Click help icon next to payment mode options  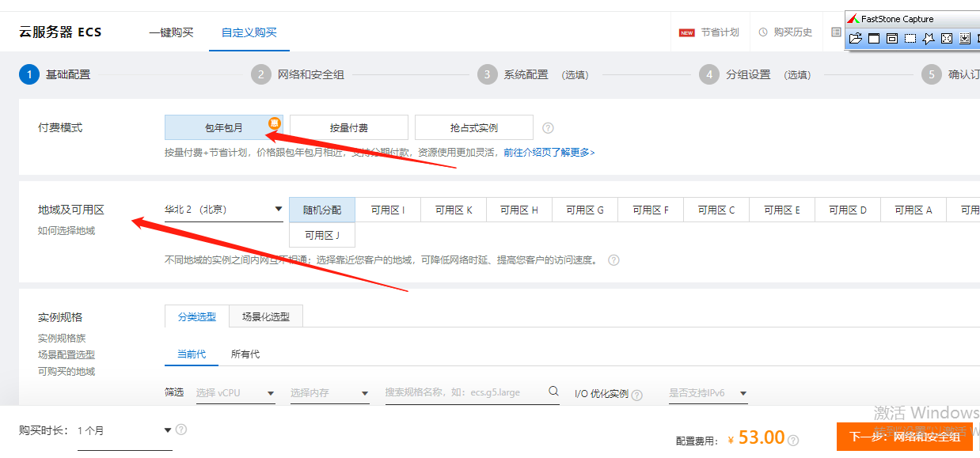[x=548, y=128]
